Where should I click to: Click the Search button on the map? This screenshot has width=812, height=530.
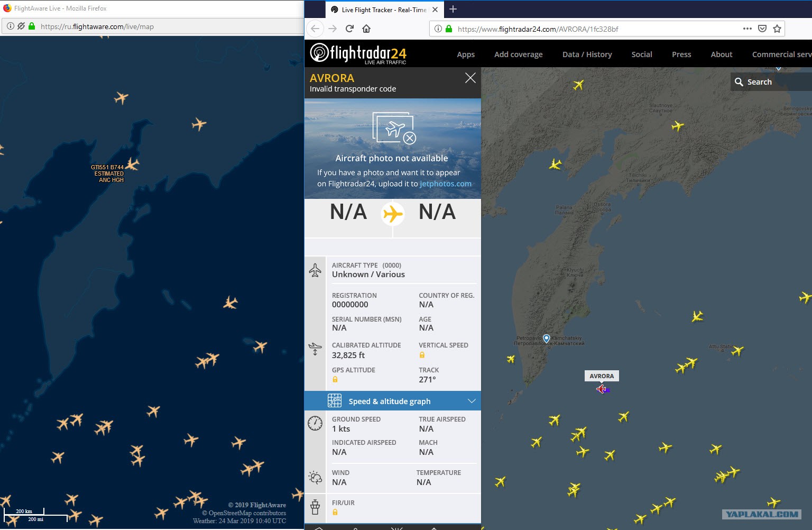coord(771,82)
